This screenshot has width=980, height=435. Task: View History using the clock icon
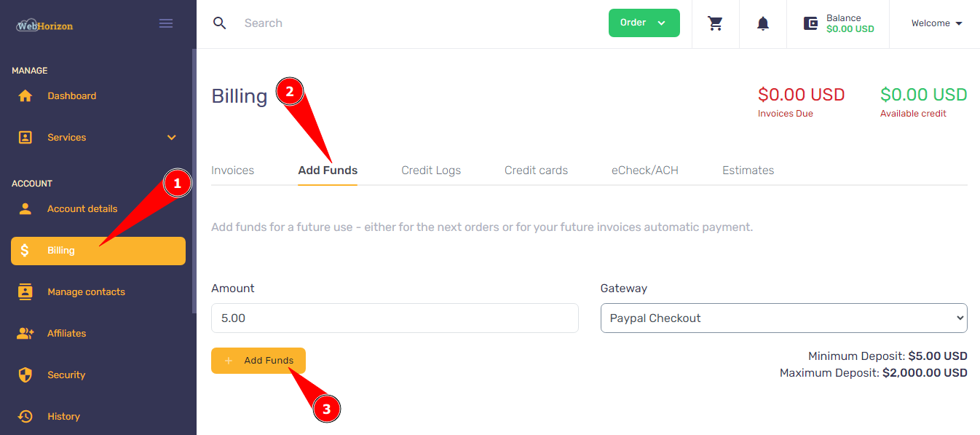tap(25, 416)
